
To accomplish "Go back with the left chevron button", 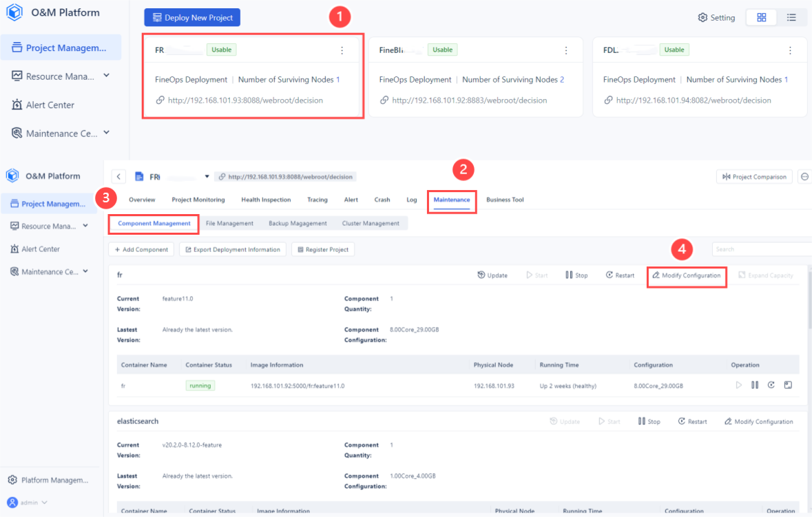I will (x=118, y=177).
